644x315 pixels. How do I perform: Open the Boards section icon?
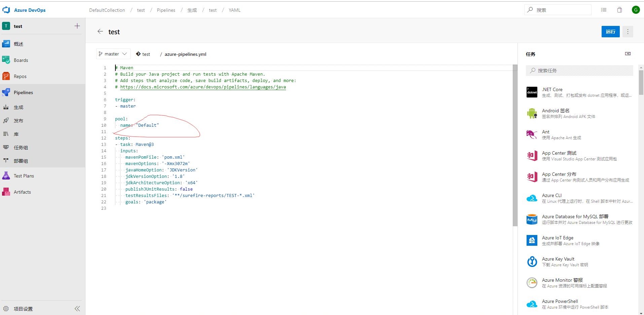pos(6,60)
